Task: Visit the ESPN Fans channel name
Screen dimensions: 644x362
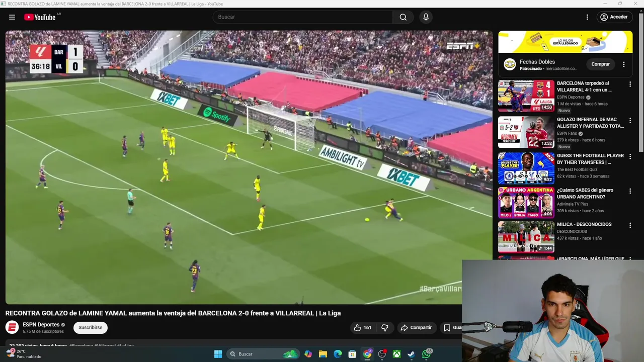Action: (567, 134)
